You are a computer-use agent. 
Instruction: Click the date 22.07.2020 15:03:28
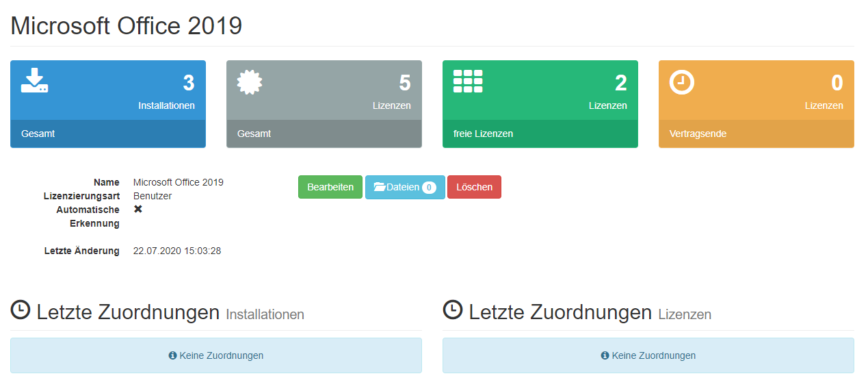click(177, 251)
